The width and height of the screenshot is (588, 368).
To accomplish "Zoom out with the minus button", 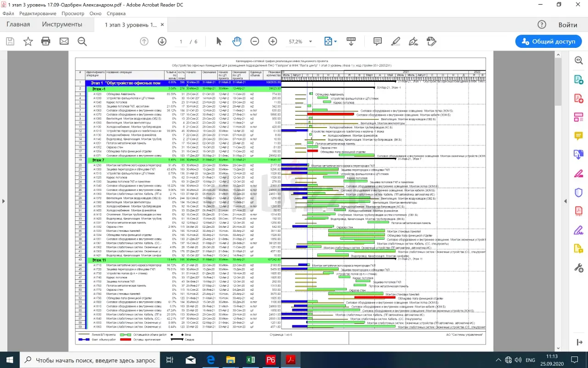I will (255, 41).
